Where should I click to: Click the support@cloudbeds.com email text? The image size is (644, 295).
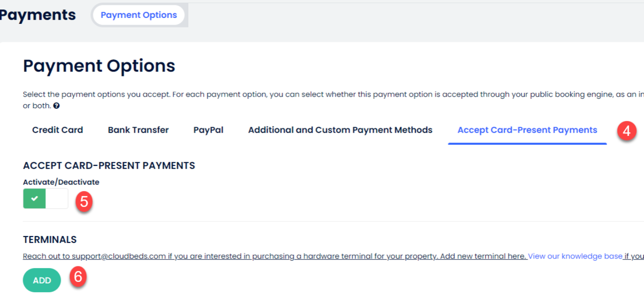[x=119, y=256]
